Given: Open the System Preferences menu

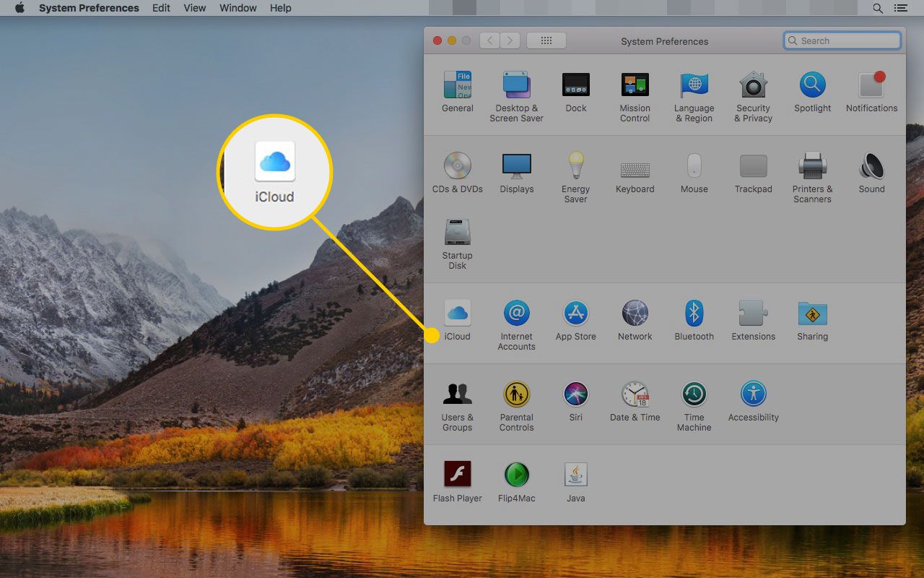Looking at the screenshot, I should [89, 8].
